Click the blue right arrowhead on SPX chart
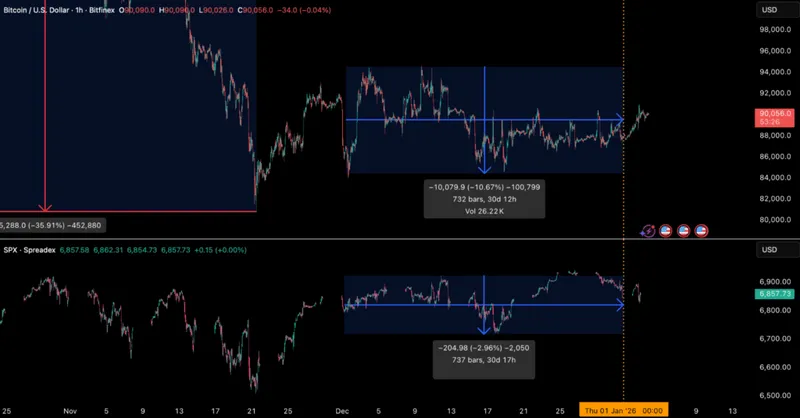This screenshot has width=800, height=418. (x=619, y=306)
